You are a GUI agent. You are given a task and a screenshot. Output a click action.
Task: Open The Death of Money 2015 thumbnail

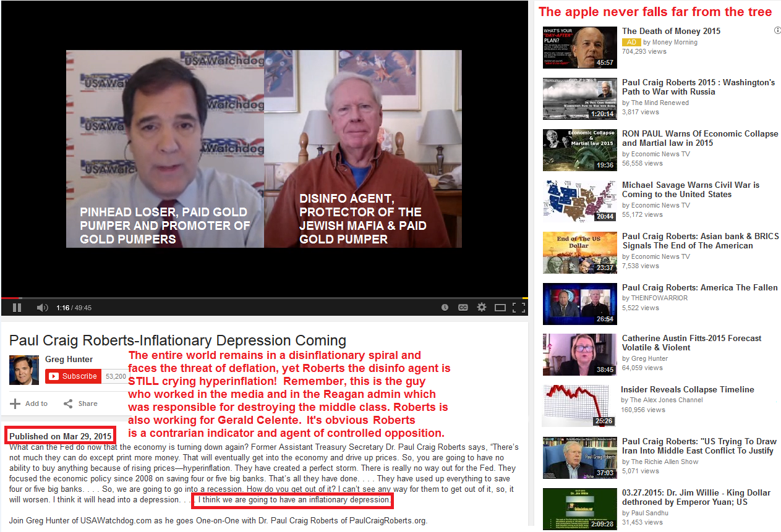(579, 47)
